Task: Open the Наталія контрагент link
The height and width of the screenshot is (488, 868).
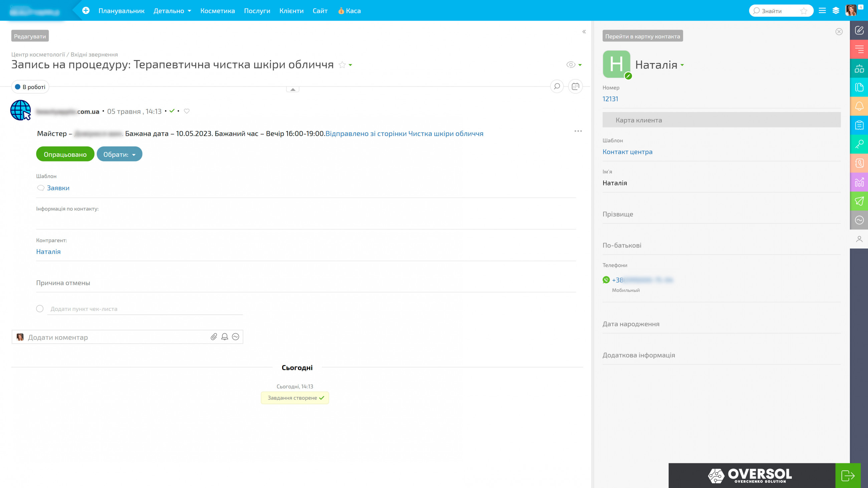Action: click(48, 252)
